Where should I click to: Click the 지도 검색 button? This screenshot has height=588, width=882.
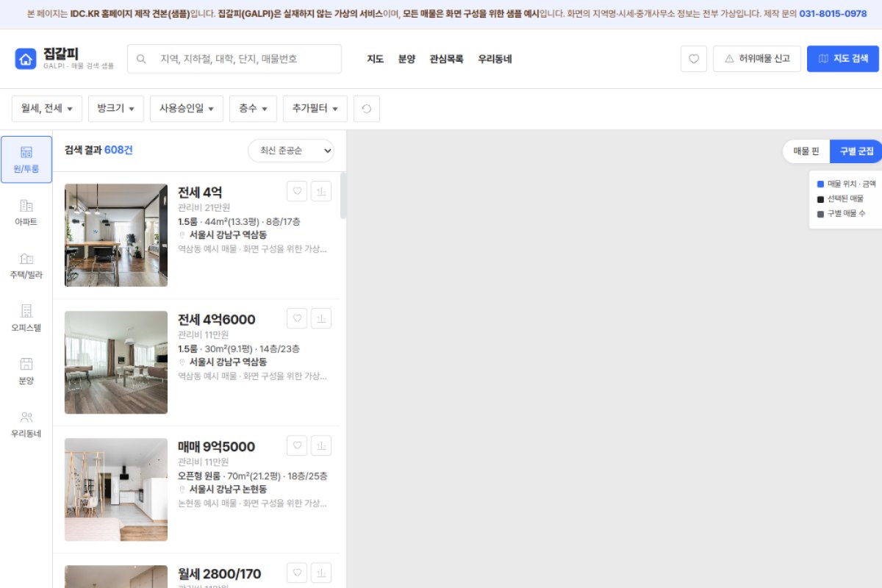point(843,59)
